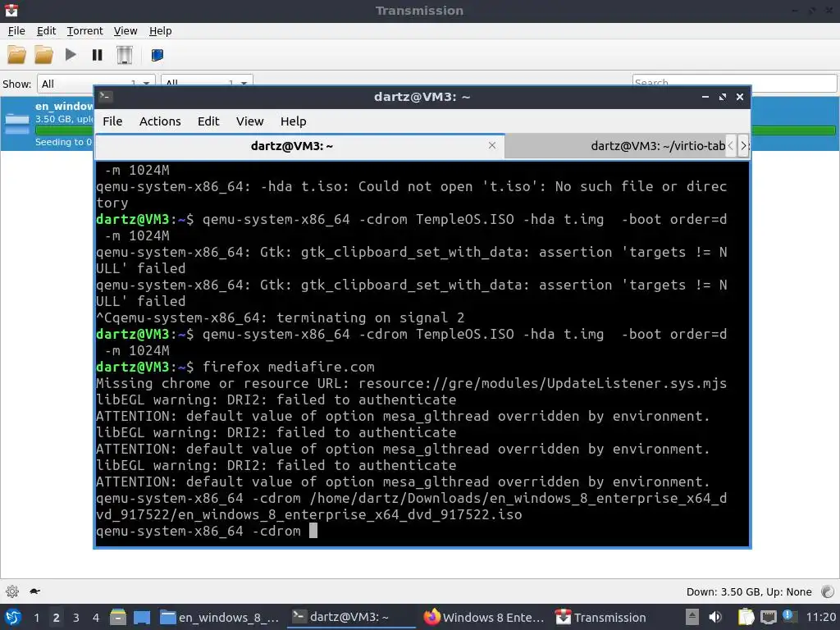Open terminal View menu
840x630 pixels.
coord(249,121)
